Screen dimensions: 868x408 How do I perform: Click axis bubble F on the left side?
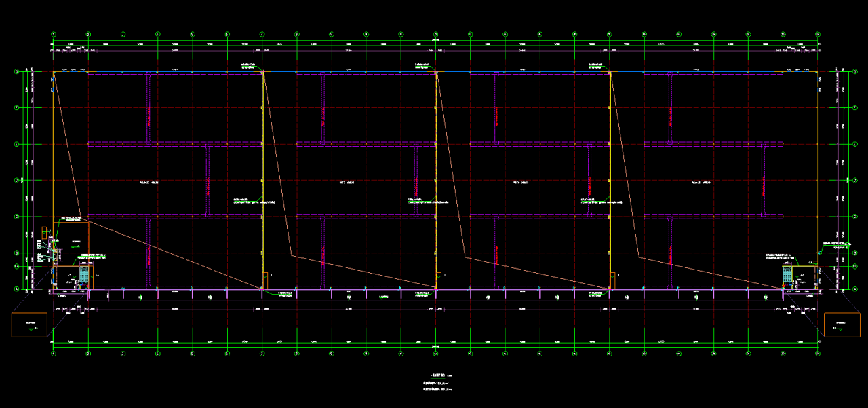(16, 107)
